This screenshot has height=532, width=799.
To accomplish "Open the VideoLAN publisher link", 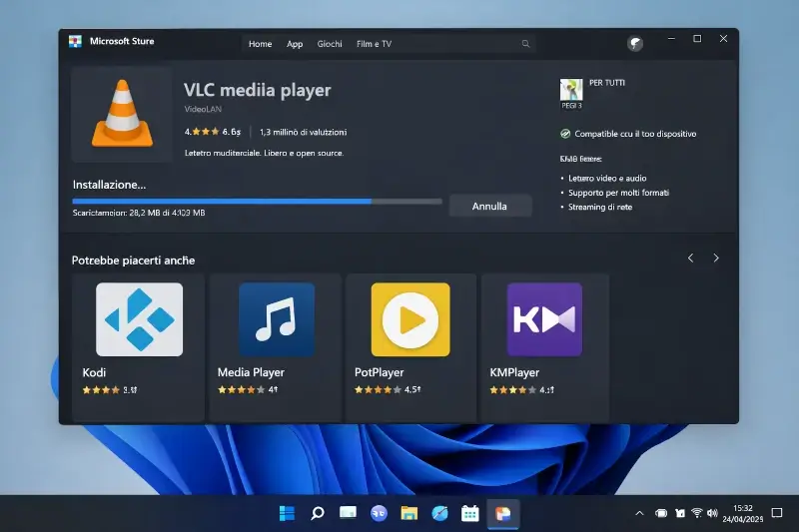I will click(203, 109).
